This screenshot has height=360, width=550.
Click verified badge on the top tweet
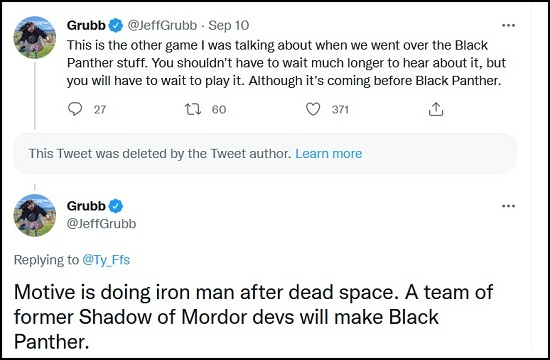coord(116,25)
